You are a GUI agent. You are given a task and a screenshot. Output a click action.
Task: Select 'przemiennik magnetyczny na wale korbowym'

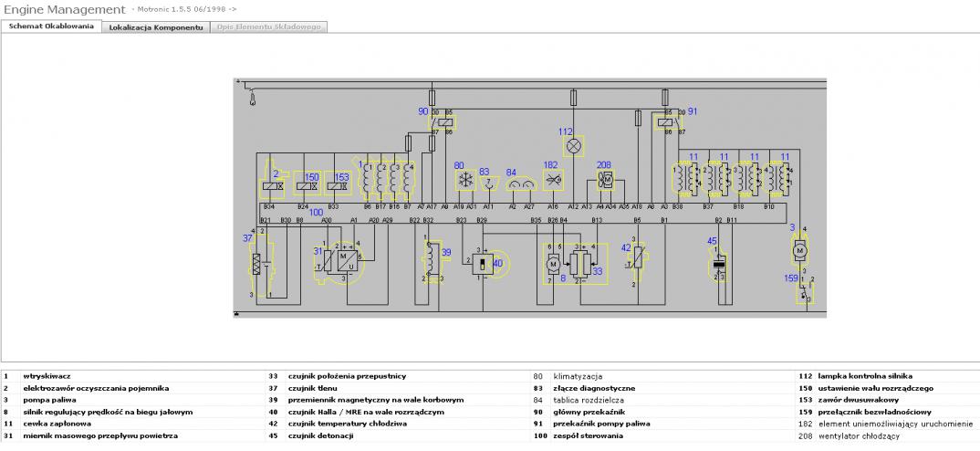[x=376, y=401]
